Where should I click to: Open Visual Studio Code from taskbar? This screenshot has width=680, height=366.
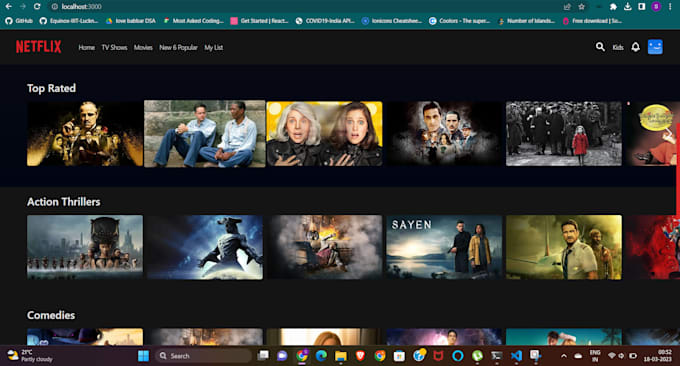516,356
